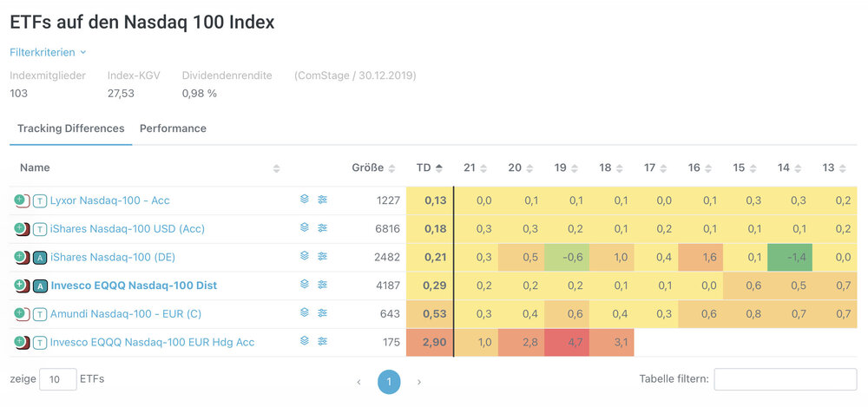Viewport: 868px width, 407px height.
Task: Go to the next pagination page arrow
Action: coord(419,381)
